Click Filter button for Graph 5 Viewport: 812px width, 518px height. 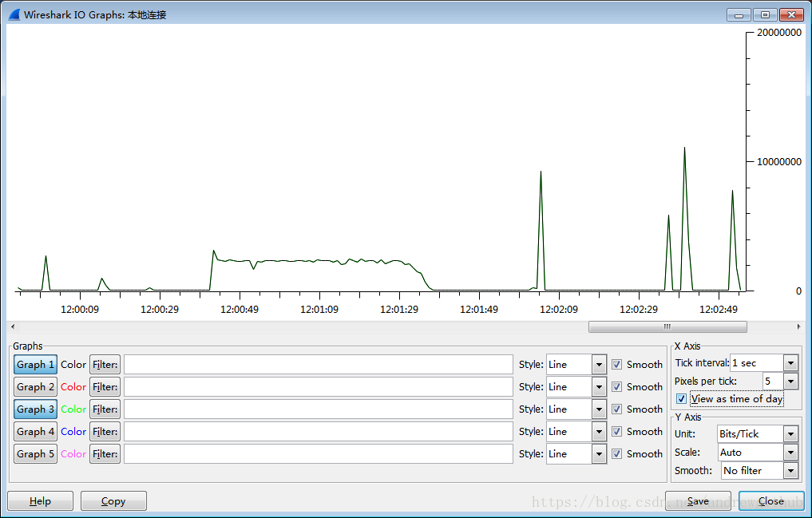tap(105, 454)
